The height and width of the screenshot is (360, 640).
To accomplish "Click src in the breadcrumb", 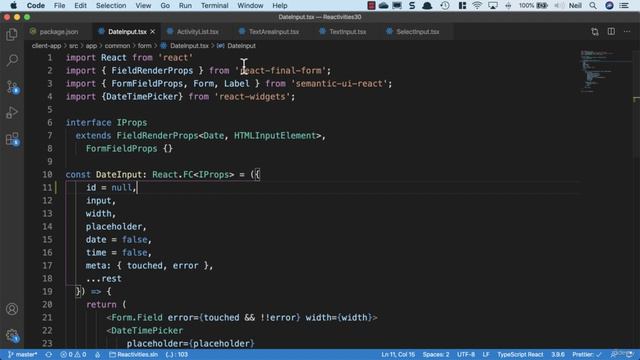I will tap(73, 46).
